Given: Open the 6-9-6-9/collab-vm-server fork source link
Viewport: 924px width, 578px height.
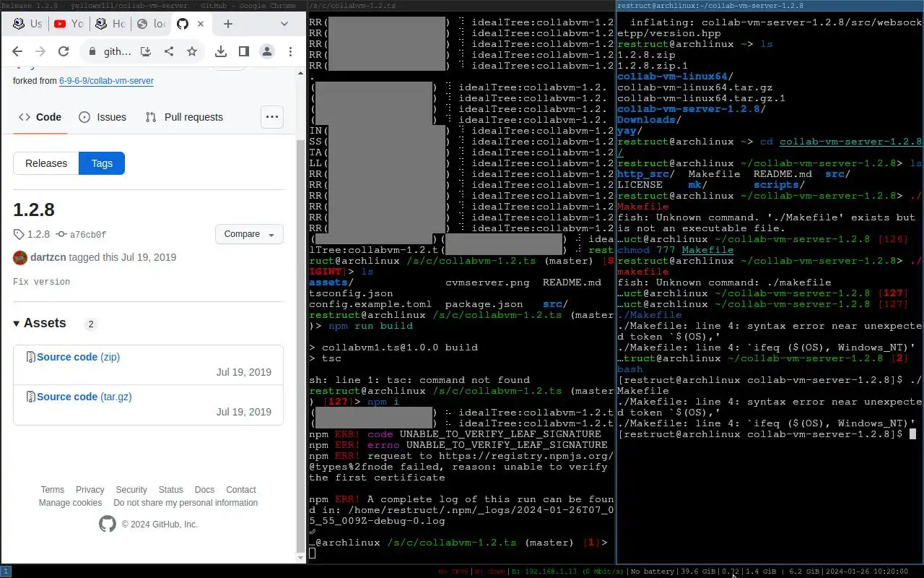Looking at the screenshot, I should click(x=106, y=81).
